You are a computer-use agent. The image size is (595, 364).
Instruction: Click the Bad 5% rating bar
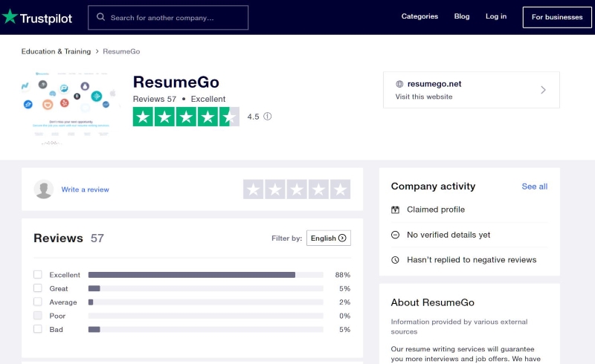tap(206, 329)
